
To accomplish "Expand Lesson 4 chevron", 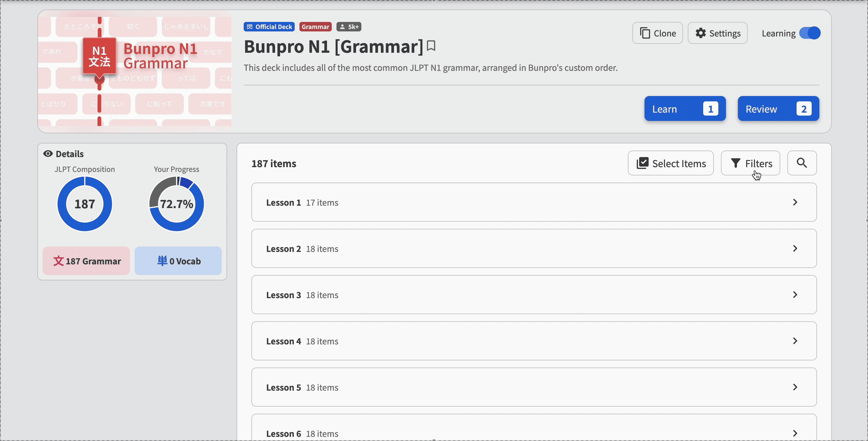I will click(x=795, y=341).
